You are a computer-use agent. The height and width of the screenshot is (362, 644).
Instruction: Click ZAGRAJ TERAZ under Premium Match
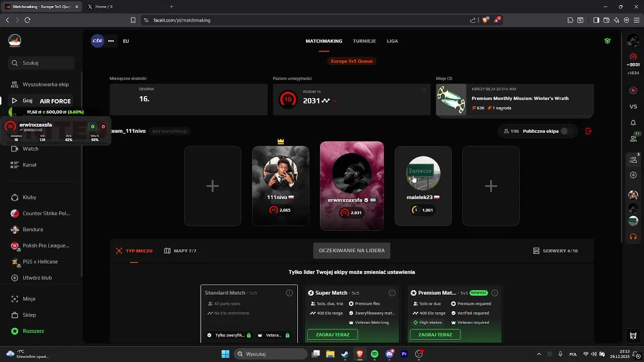pyautogui.click(x=435, y=334)
